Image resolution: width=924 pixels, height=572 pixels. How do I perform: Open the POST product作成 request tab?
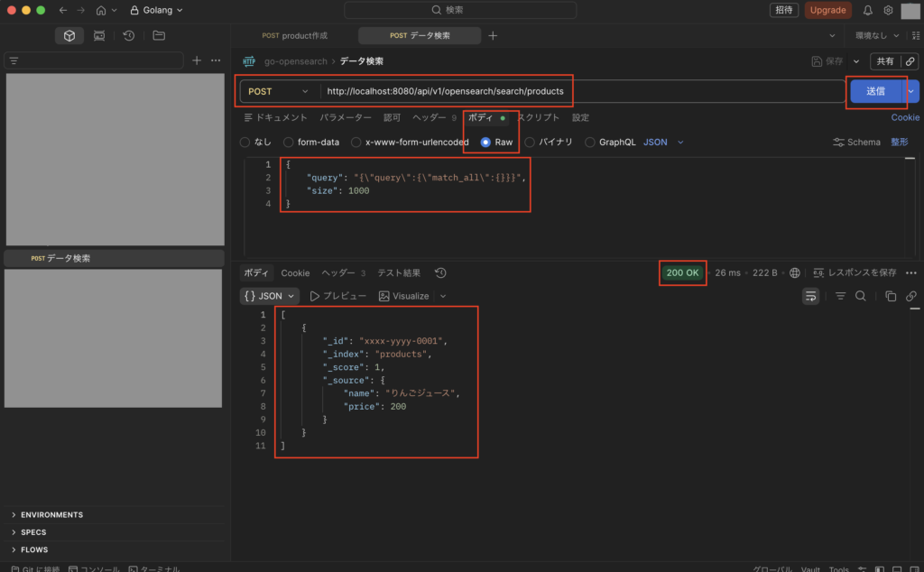coord(295,35)
